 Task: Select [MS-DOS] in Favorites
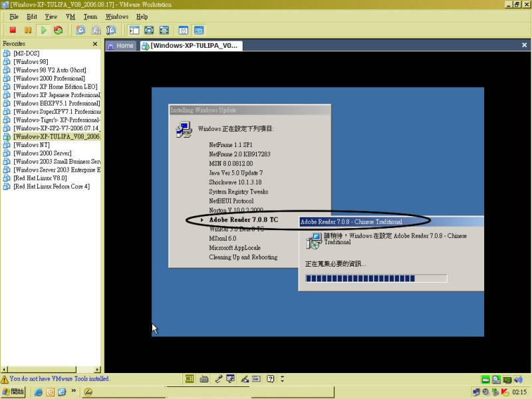coord(26,53)
